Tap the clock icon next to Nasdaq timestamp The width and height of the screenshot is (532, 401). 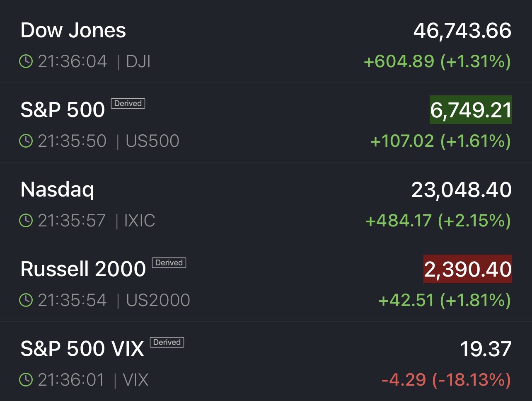[x=26, y=221]
